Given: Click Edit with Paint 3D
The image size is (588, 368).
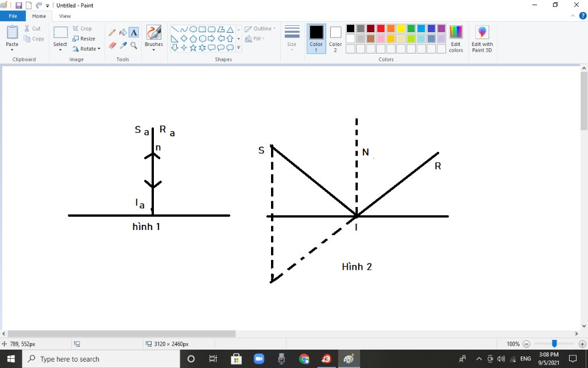Looking at the screenshot, I should coord(482,39).
